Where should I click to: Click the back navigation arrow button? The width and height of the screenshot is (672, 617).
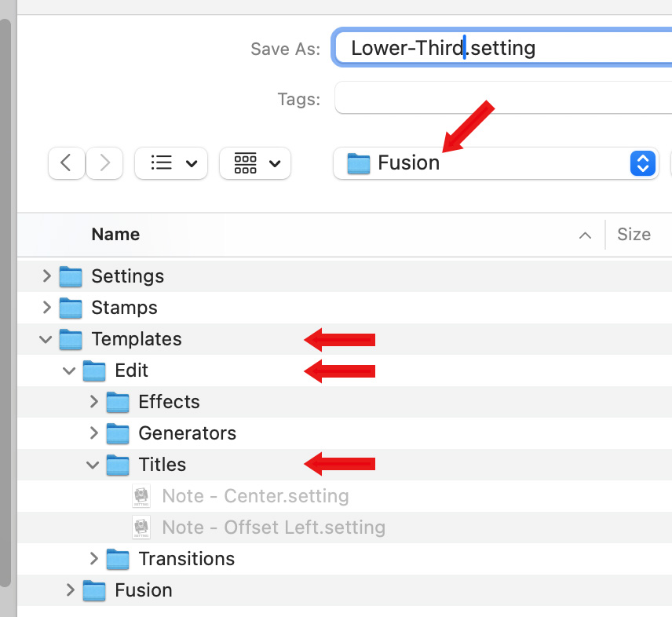pyautogui.click(x=67, y=163)
